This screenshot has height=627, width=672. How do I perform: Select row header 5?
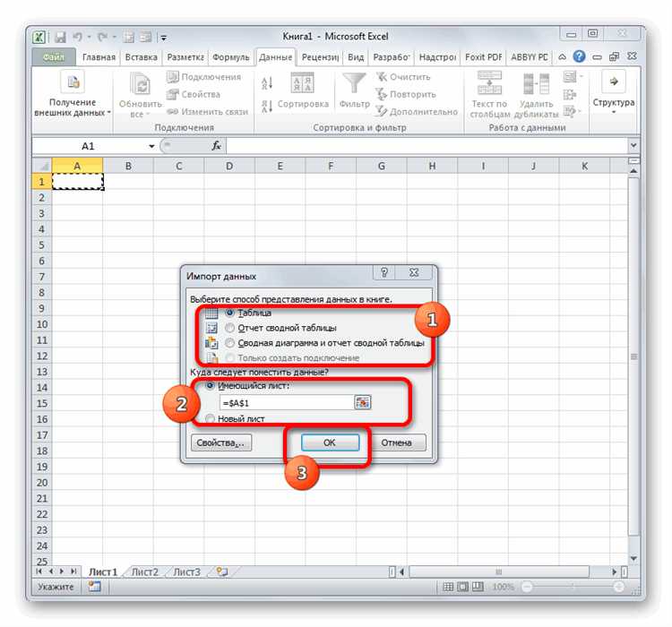pyautogui.click(x=41, y=245)
